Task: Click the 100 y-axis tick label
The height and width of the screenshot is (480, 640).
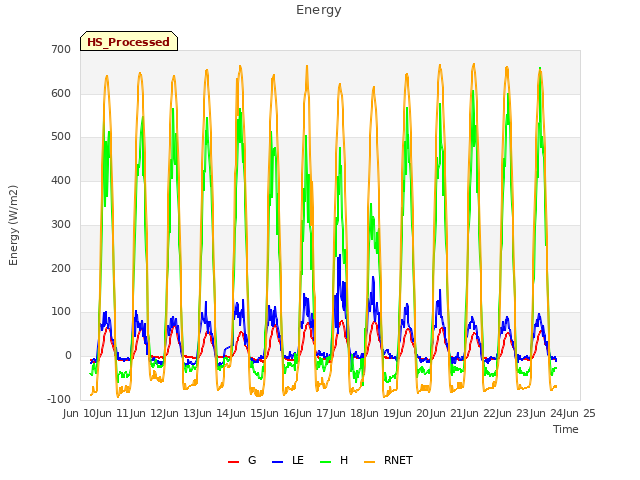Action: (61, 312)
